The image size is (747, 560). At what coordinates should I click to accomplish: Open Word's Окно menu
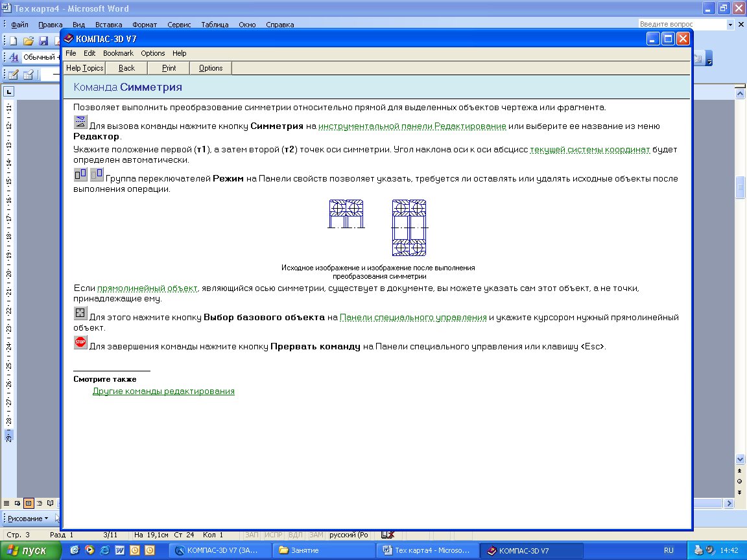point(247,25)
